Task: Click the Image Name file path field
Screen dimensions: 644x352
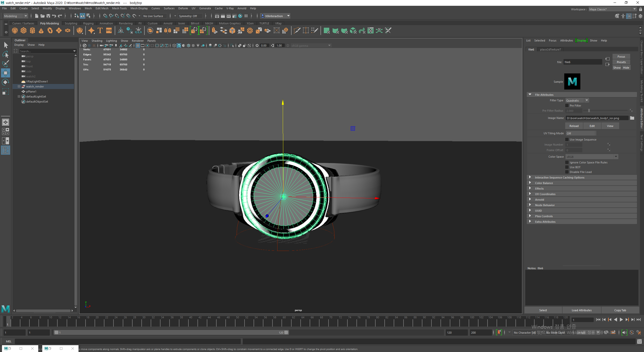Action: pos(597,118)
